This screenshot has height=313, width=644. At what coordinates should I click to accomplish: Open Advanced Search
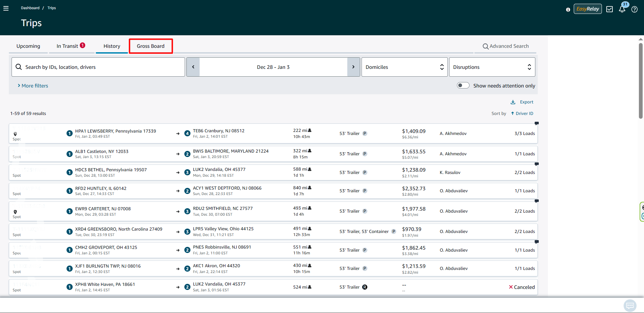point(505,46)
